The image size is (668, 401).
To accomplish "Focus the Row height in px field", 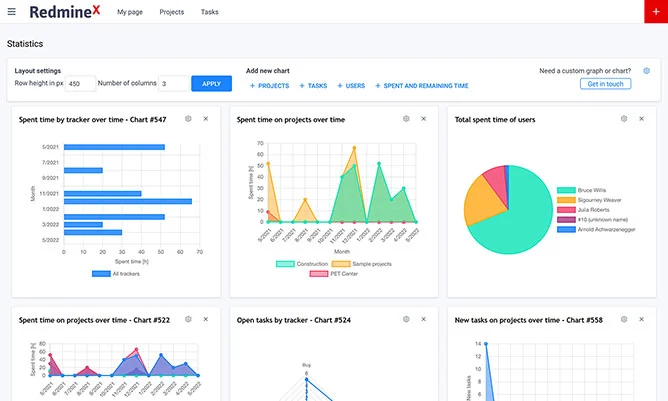I will pos(81,84).
